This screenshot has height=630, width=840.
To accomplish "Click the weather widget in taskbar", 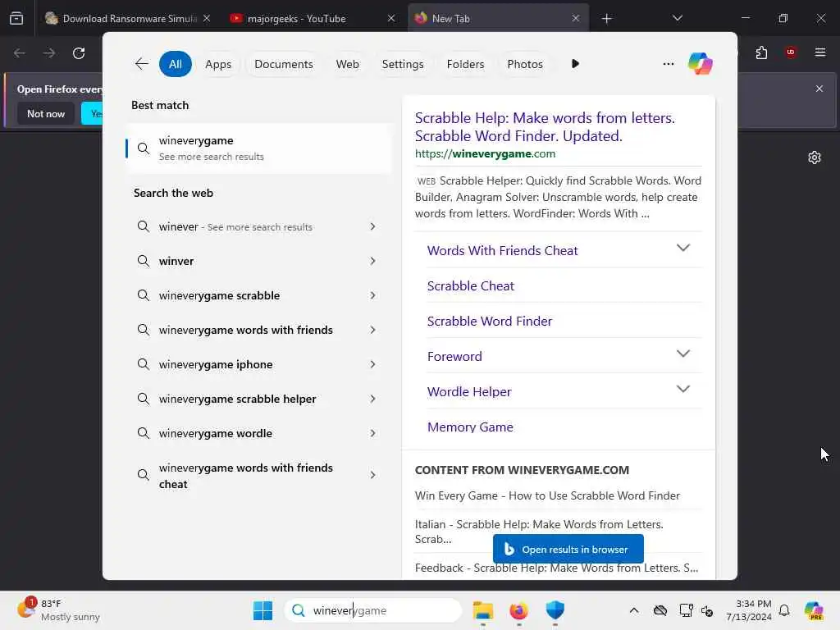I will 59,610.
